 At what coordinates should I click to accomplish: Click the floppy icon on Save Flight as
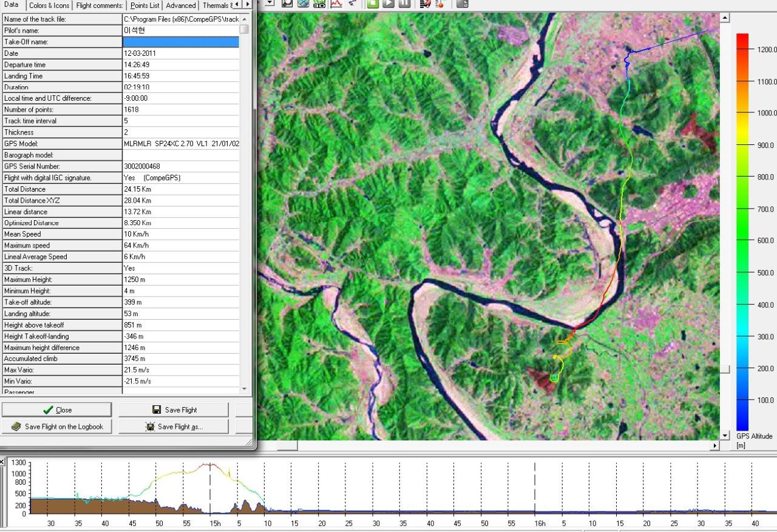(150, 426)
